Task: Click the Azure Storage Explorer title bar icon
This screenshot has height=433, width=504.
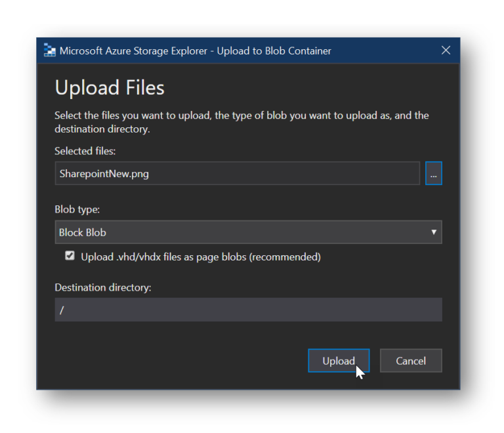Action: [x=49, y=50]
